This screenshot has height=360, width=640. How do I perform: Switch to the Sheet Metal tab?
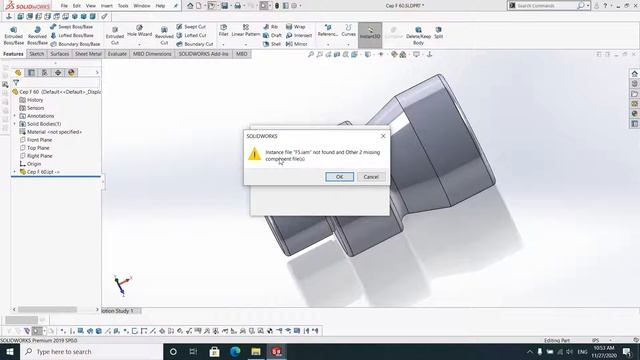point(88,54)
